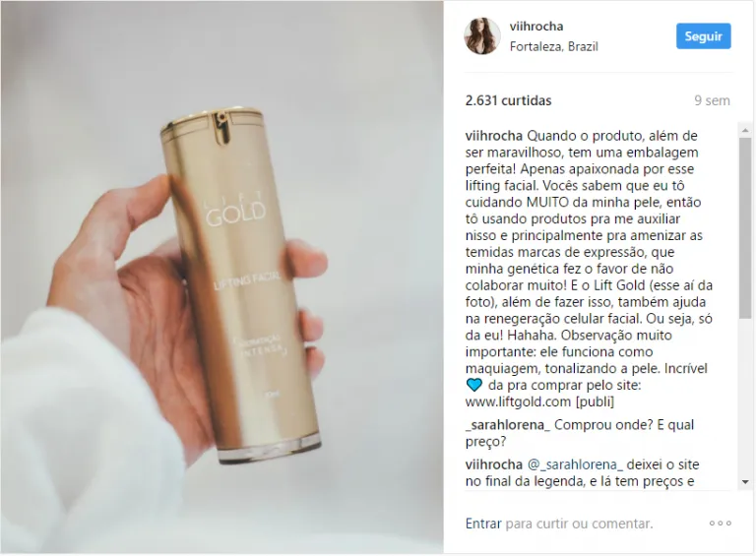Open the _sarahlorena_ commenter profile

(x=508, y=425)
